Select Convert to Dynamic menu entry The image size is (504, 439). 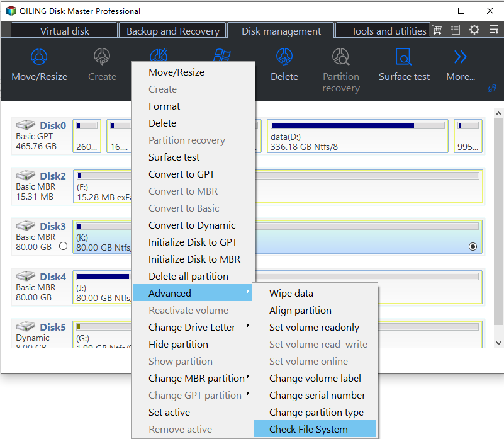pyautogui.click(x=192, y=225)
